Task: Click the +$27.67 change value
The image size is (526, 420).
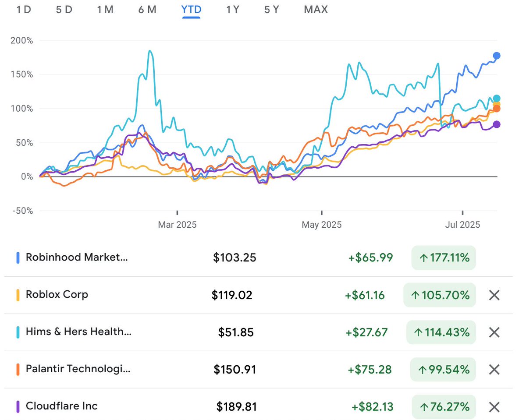Action: click(366, 332)
